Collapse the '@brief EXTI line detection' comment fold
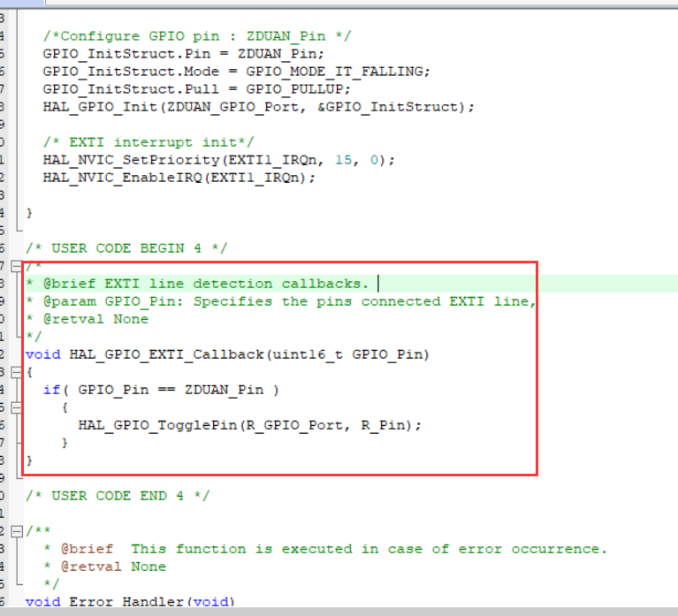The image size is (678, 616). tap(16, 266)
